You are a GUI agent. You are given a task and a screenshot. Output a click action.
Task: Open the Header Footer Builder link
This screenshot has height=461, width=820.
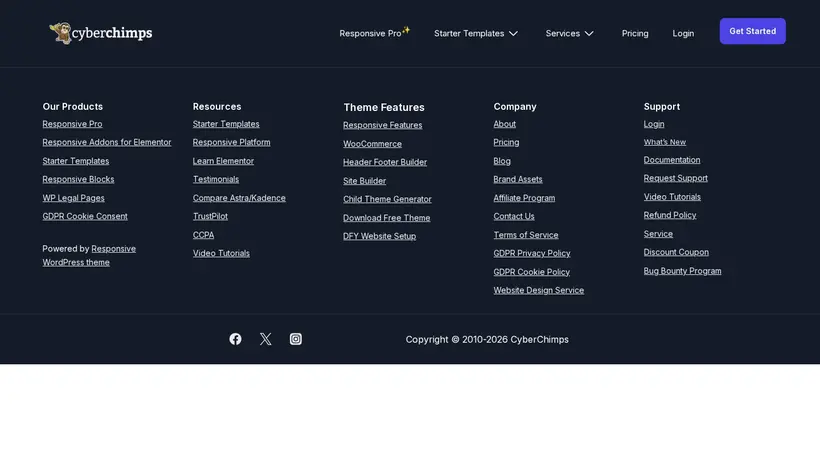pyautogui.click(x=385, y=162)
